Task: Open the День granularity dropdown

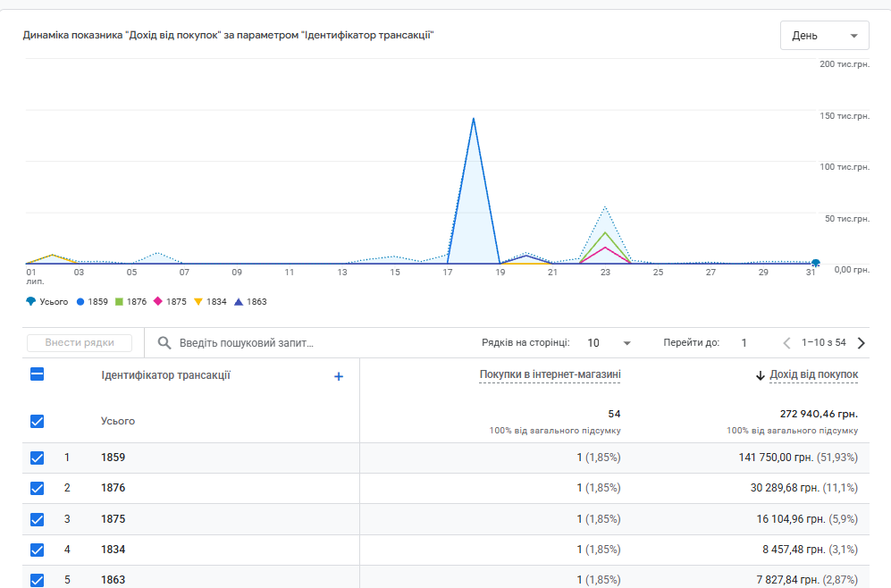Action: pyautogui.click(x=825, y=35)
